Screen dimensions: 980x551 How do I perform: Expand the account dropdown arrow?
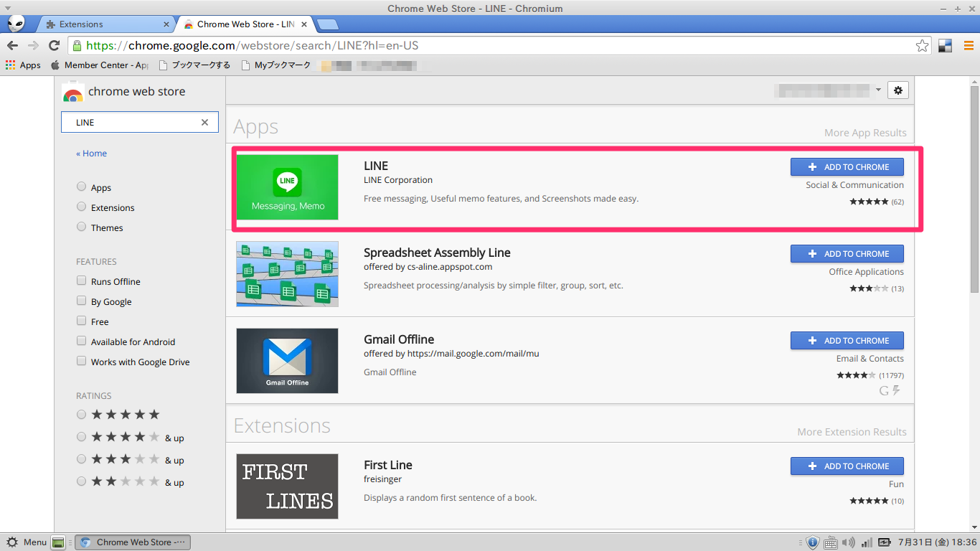(x=878, y=90)
